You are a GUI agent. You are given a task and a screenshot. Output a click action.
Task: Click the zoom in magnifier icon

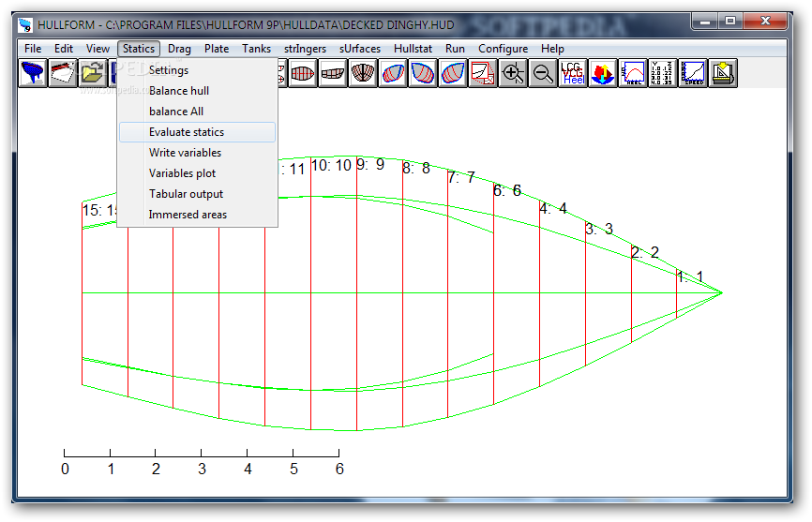click(x=513, y=73)
